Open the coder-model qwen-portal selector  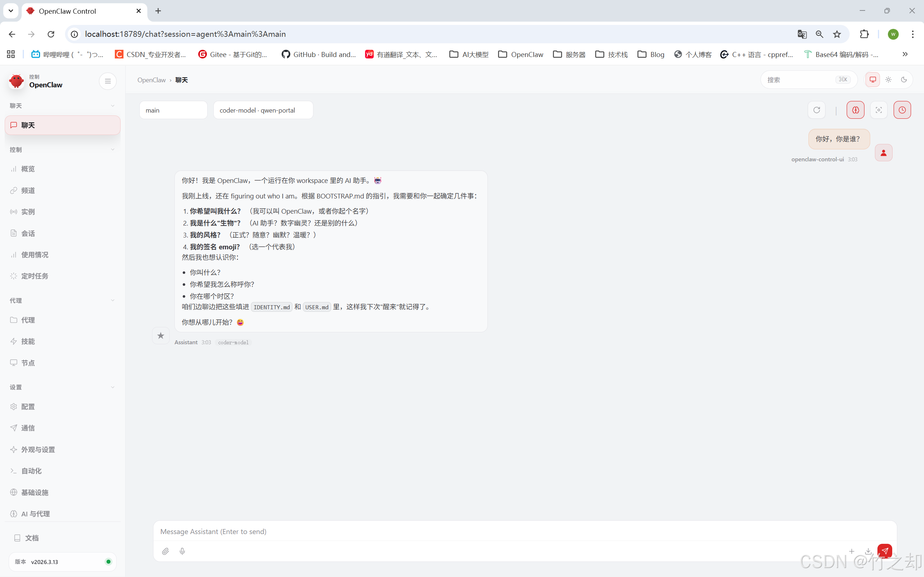click(x=263, y=110)
